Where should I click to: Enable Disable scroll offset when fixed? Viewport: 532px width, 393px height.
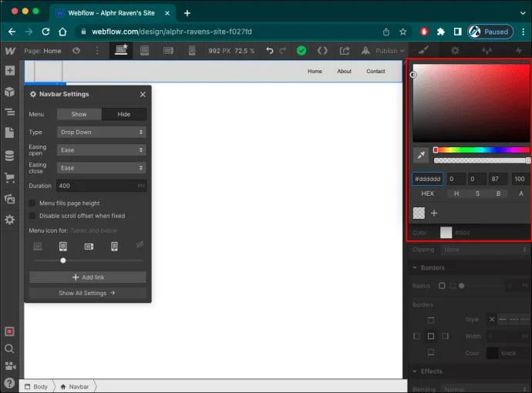click(x=32, y=216)
